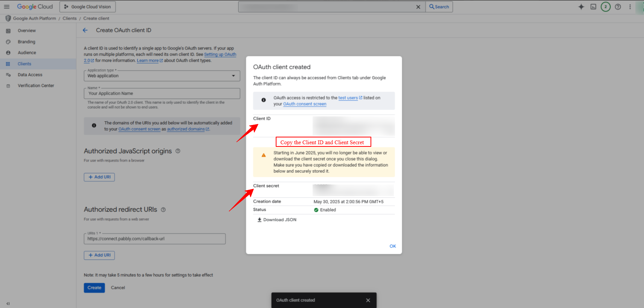The width and height of the screenshot is (644, 308).
Task: Click the help question mark icon in header
Action: click(618, 7)
